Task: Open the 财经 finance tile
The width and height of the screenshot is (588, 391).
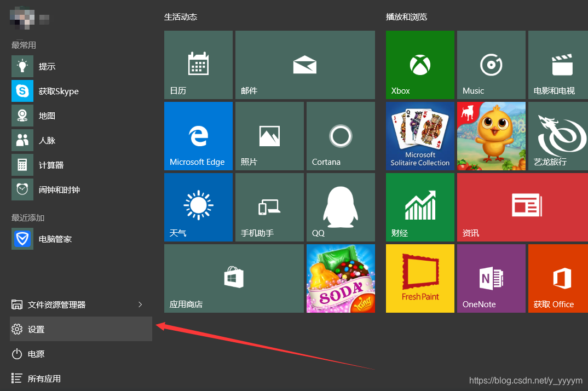Action: (x=420, y=207)
